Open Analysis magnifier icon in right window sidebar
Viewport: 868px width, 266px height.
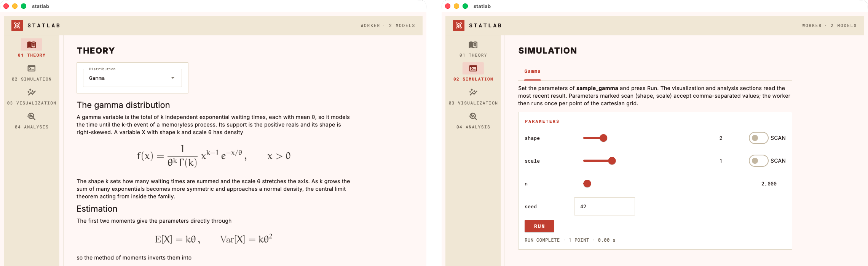[473, 116]
